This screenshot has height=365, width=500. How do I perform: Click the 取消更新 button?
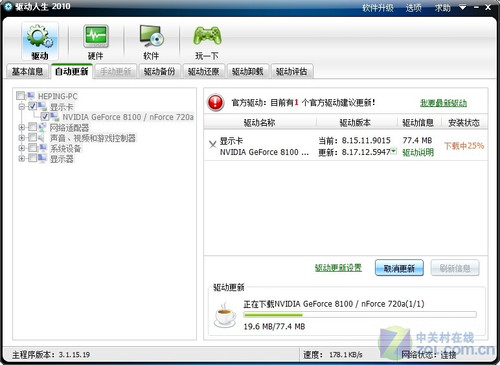coord(399,268)
